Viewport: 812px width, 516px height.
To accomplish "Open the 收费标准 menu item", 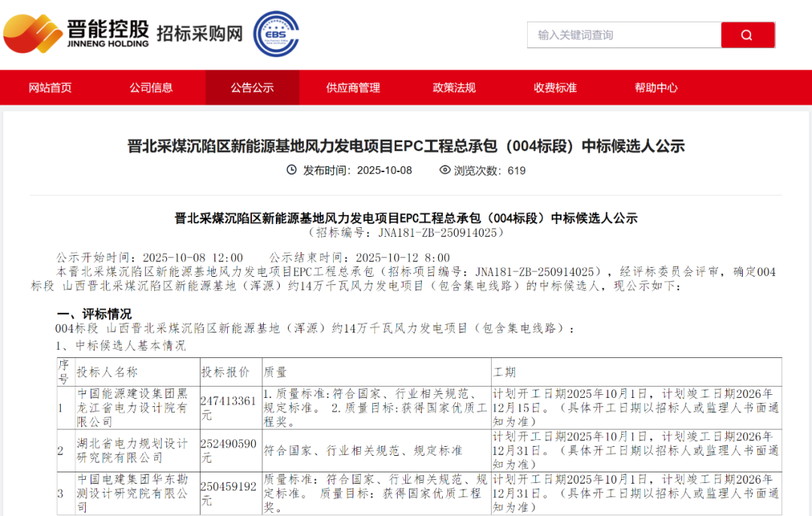I will (555, 87).
